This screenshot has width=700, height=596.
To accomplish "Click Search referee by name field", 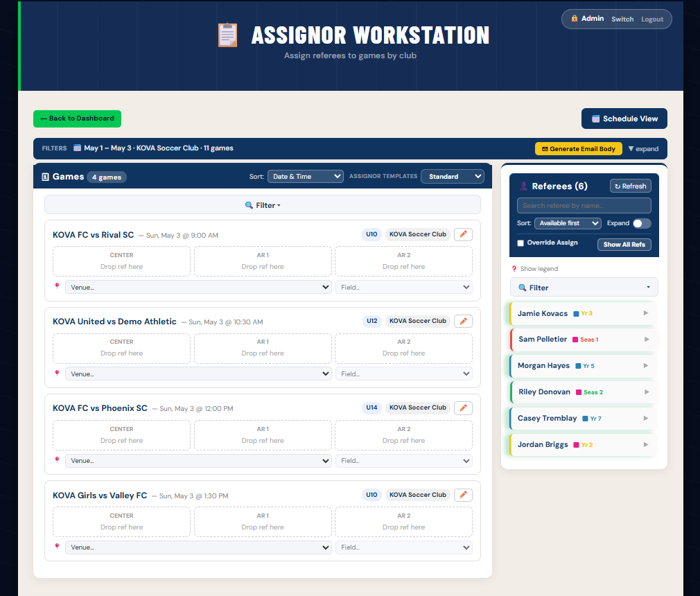I will point(584,205).
